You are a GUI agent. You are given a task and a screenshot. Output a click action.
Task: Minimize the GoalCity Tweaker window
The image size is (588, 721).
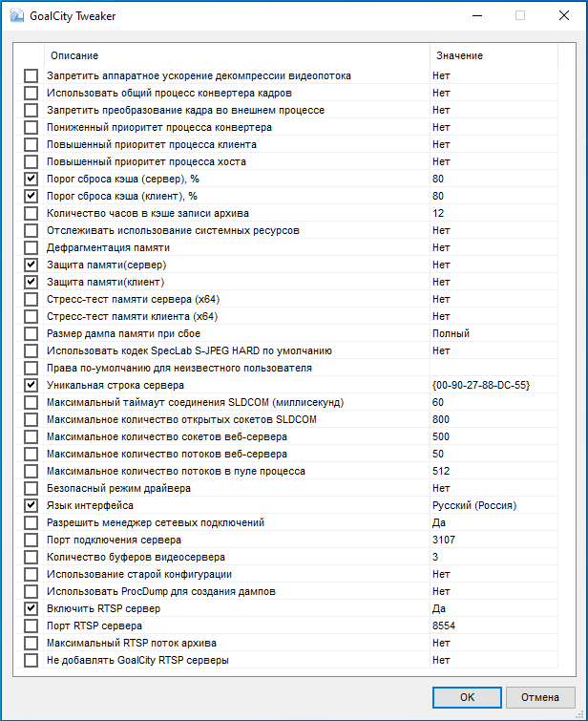tap(477, 15)
